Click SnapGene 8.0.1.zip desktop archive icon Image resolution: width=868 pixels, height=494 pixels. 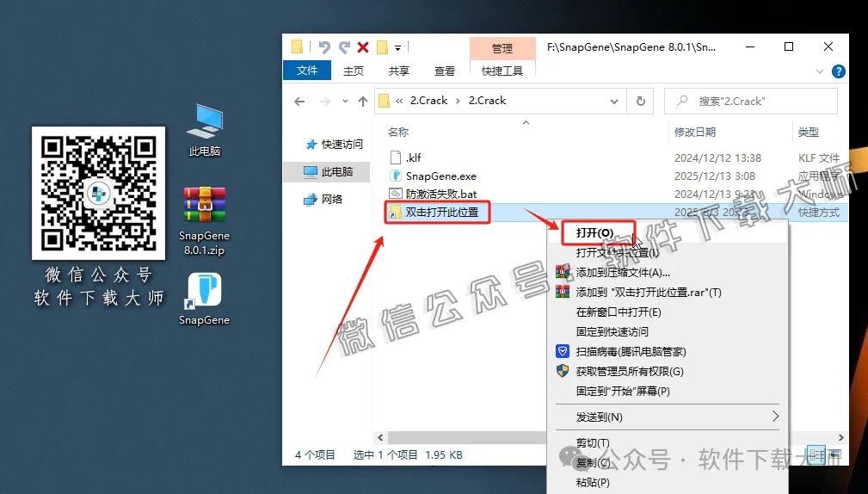click(x=204, y=220)
